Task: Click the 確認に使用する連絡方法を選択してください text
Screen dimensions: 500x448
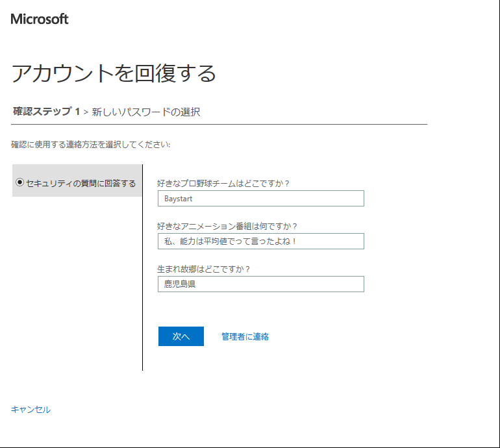Action: click(91, 144)
